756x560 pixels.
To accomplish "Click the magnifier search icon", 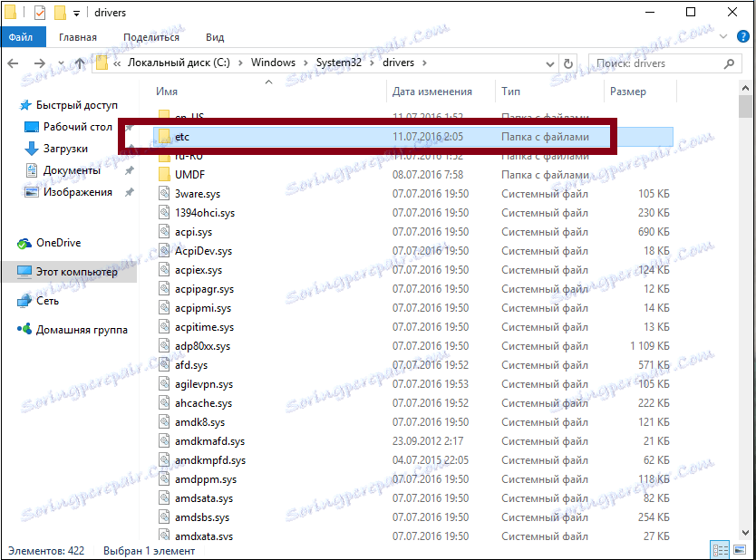I will pos(730,63).
